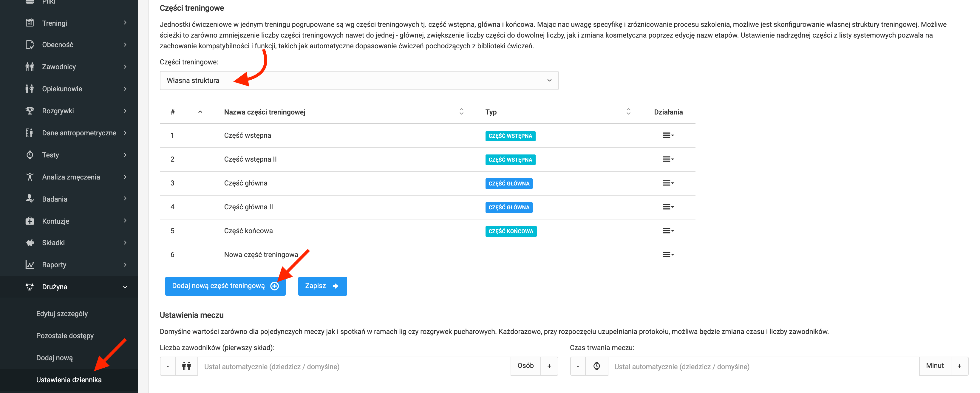Open Edytuj szczegóły submenu item

click(62, 313)
